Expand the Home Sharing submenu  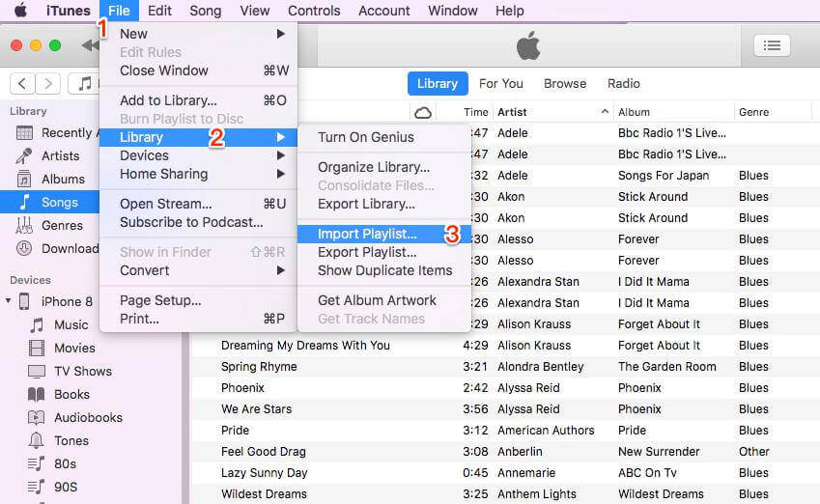[x=199, y=174]
